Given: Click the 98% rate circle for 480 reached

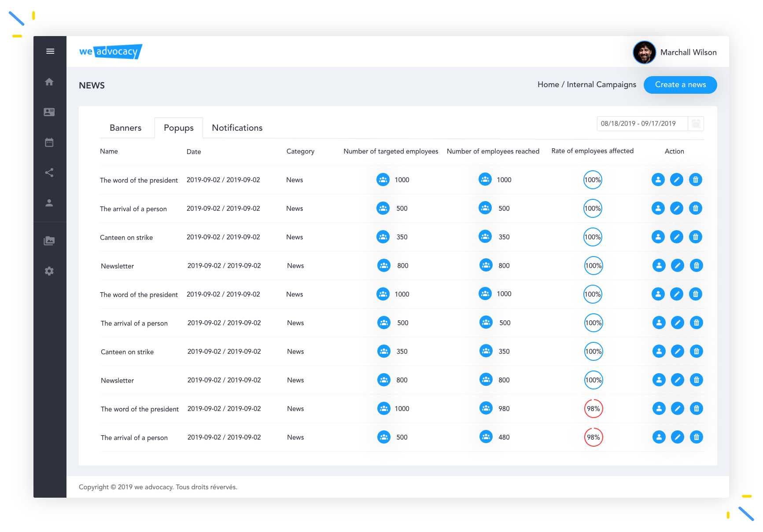Looking at the screenshot, I should [x=593, y=437].
